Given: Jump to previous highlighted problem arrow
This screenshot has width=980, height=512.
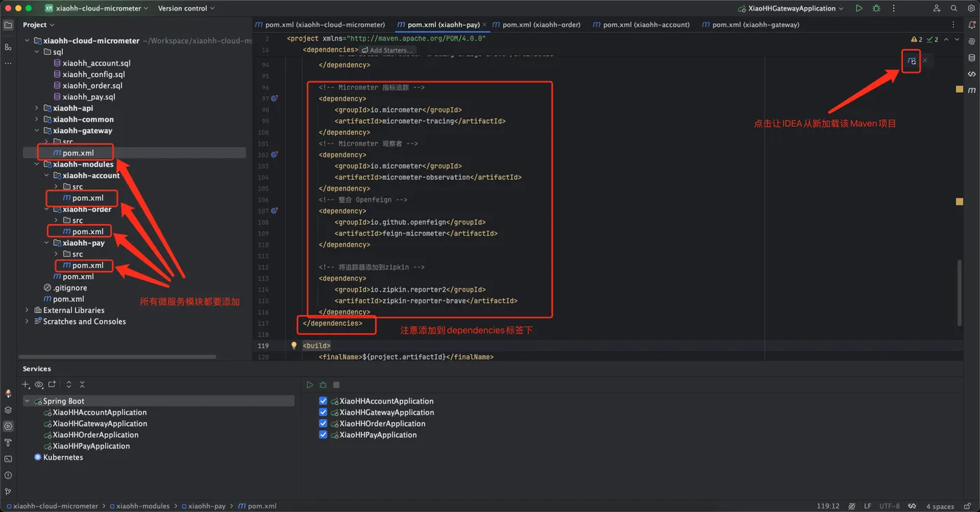Looking at the screenshot, I should pos(946,40).
